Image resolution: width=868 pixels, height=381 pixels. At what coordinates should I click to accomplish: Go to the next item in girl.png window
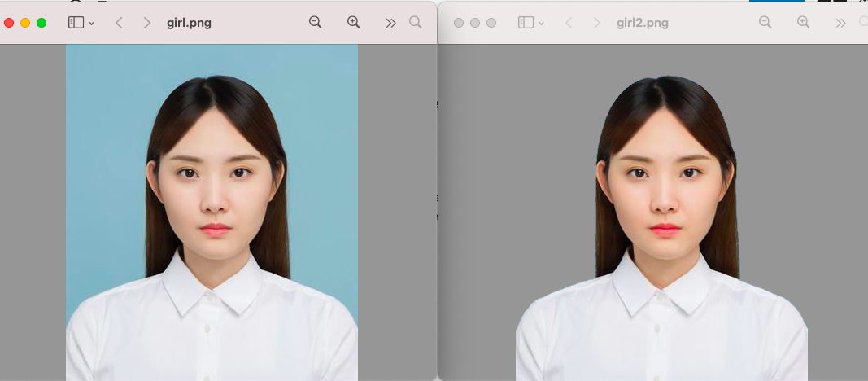tap(146, 23)
